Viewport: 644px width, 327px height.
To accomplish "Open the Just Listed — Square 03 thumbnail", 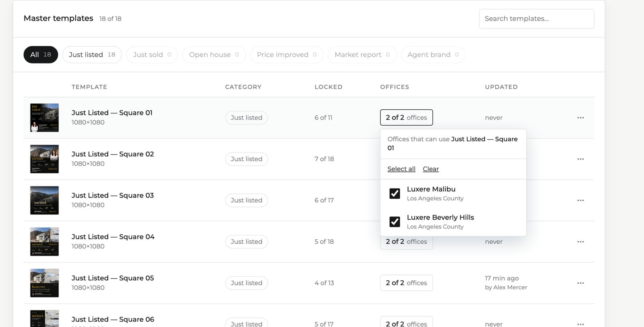I will (45, 200).
